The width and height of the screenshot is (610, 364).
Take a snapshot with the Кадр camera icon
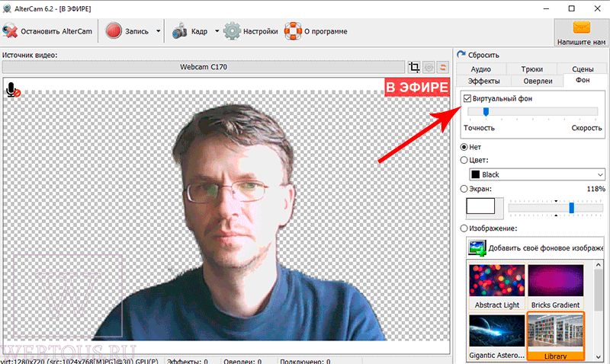coord(179,31)
